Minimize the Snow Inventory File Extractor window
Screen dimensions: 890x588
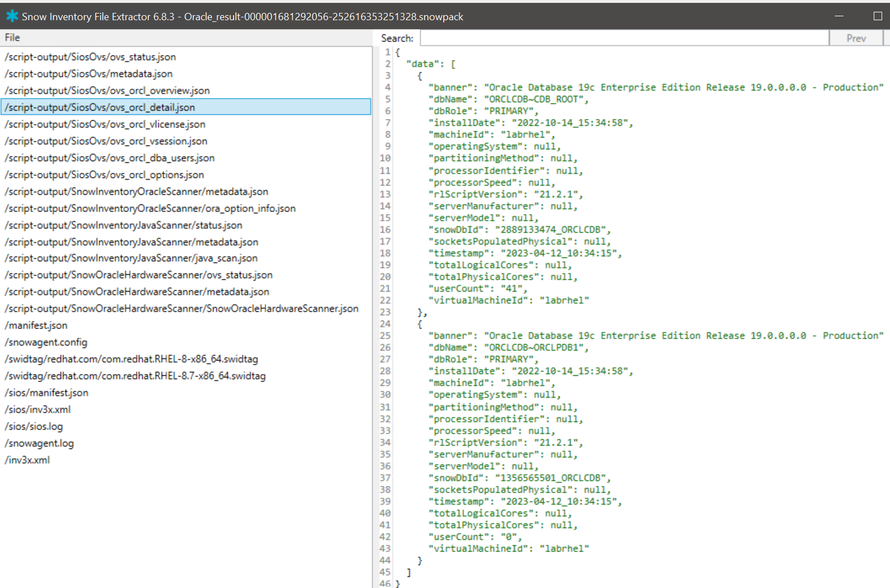tap(839, 16)
